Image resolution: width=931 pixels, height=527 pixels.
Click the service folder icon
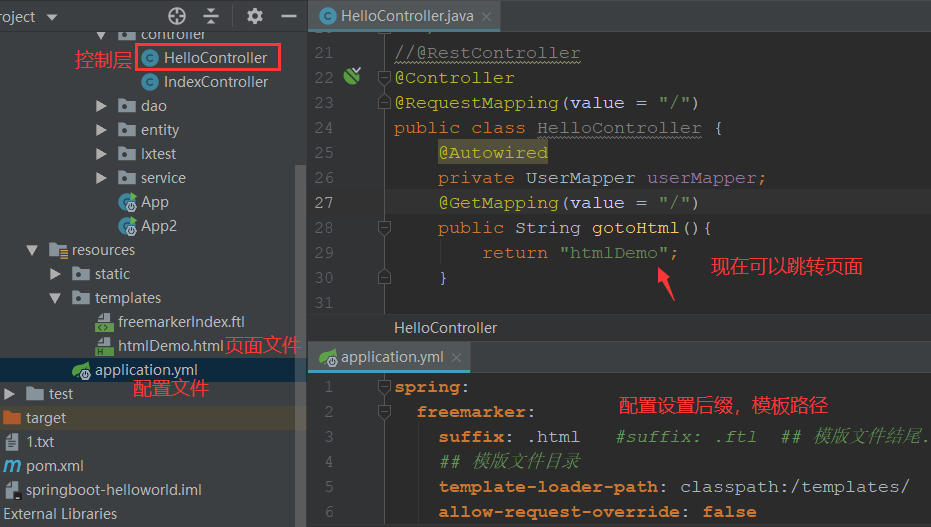126,178
